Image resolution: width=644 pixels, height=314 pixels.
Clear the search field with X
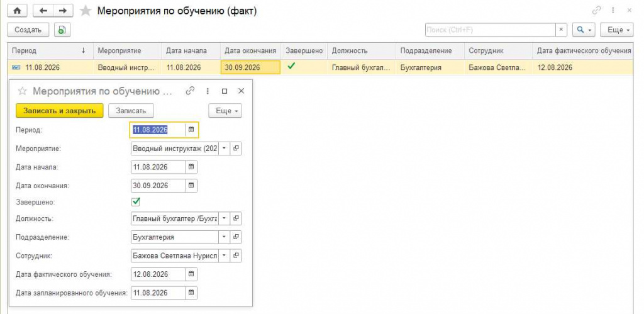562,30
